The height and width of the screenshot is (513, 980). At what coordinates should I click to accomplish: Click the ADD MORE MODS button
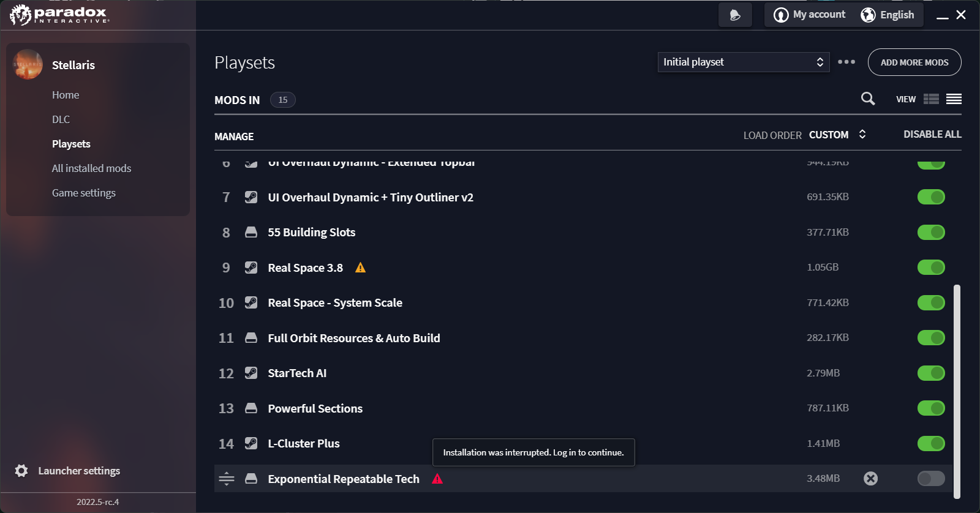(914, 62)
